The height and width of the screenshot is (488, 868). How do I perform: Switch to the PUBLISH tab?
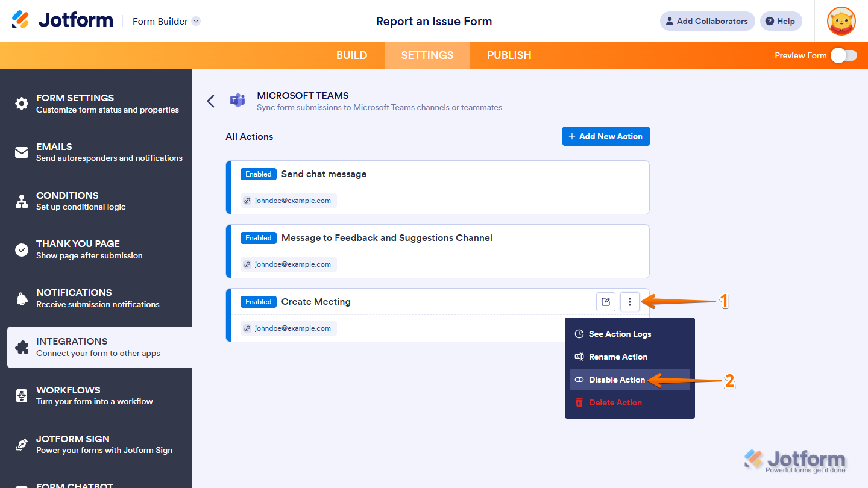(509, 55)
